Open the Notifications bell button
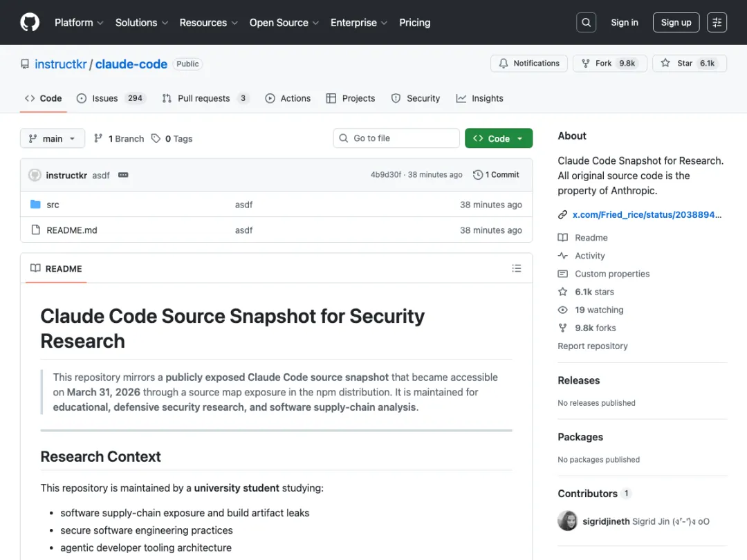 pyautogui.click(x=529, y=63)
